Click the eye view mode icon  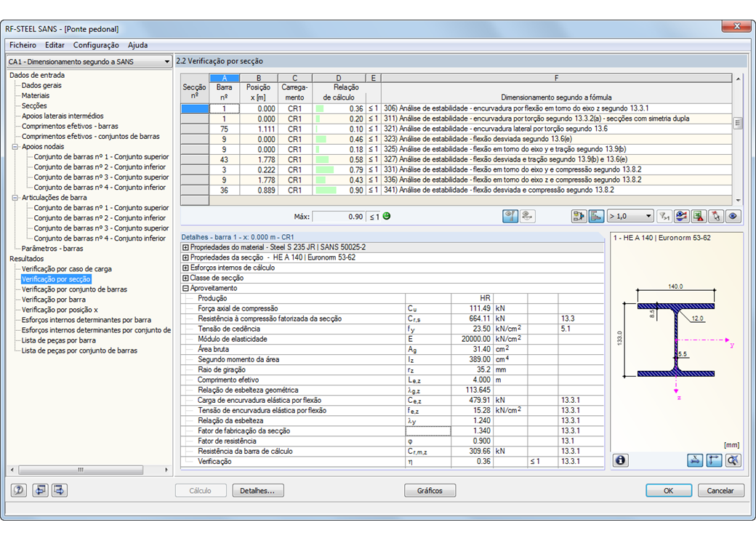pos(733,217)
